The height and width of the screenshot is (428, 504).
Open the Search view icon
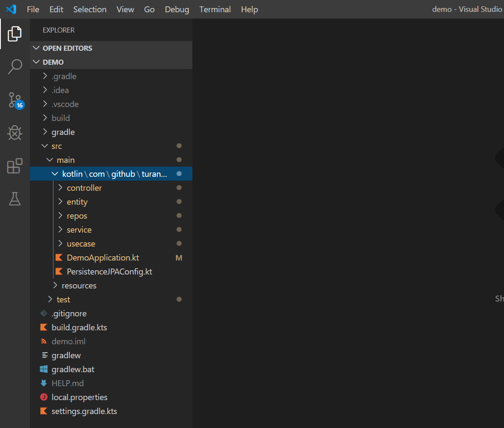point(15,67)
